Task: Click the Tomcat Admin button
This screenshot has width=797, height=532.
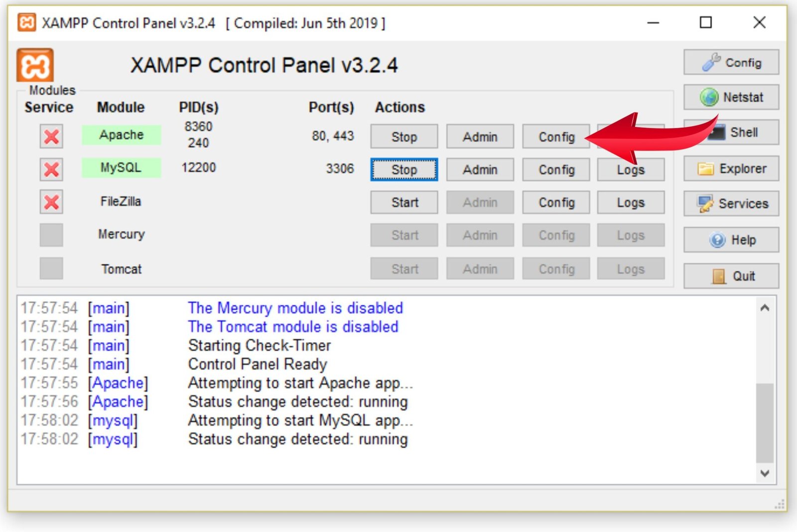Action: click(x=480, y=269)
